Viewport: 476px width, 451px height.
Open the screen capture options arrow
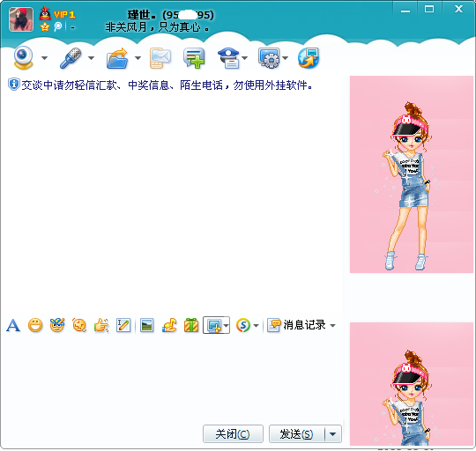coord(226,325)
